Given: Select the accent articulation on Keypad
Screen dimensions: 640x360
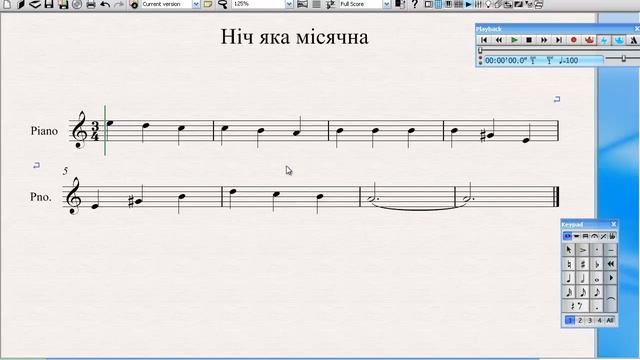Looking at the screenshot, I should (582, 250).
